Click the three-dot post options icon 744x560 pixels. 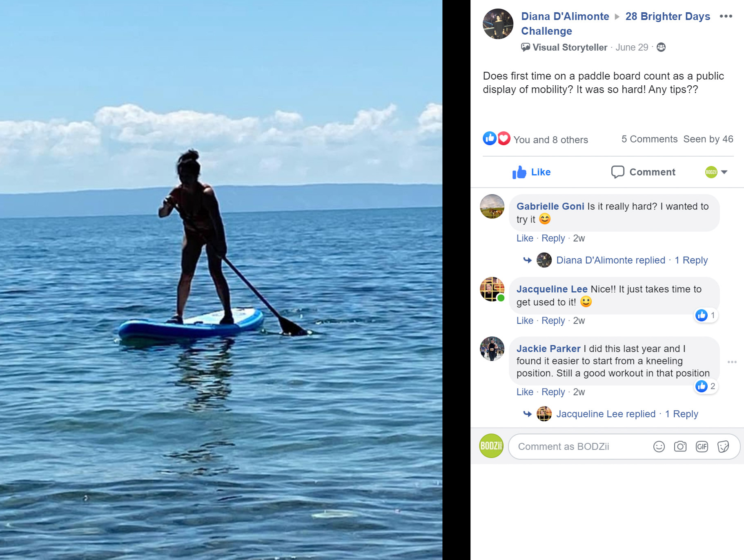726,16
